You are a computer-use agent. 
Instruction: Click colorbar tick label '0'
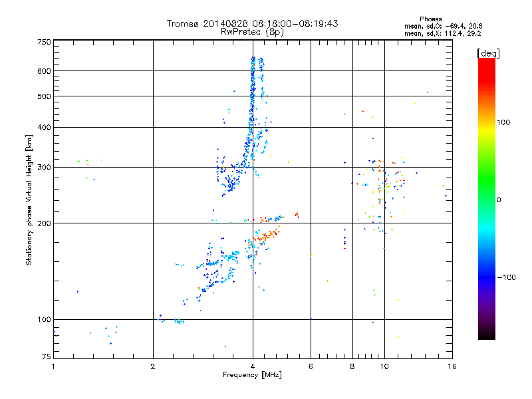[x=499, y=200]
